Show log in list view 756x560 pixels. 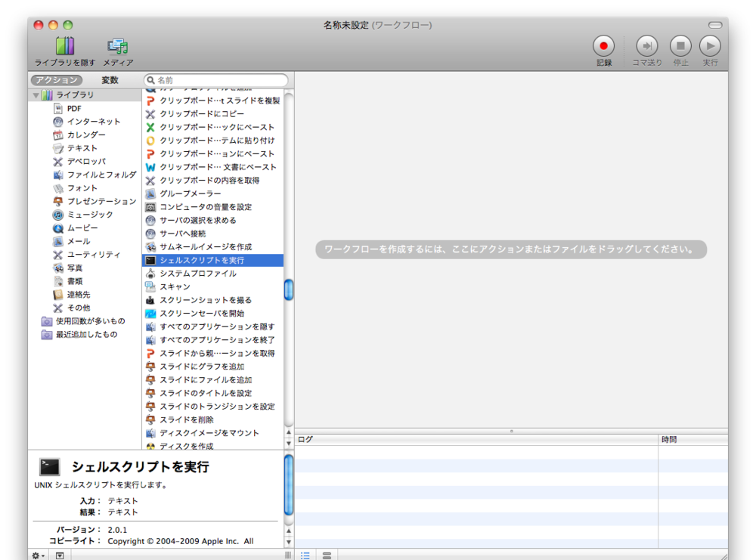click(x=305, y=555)
